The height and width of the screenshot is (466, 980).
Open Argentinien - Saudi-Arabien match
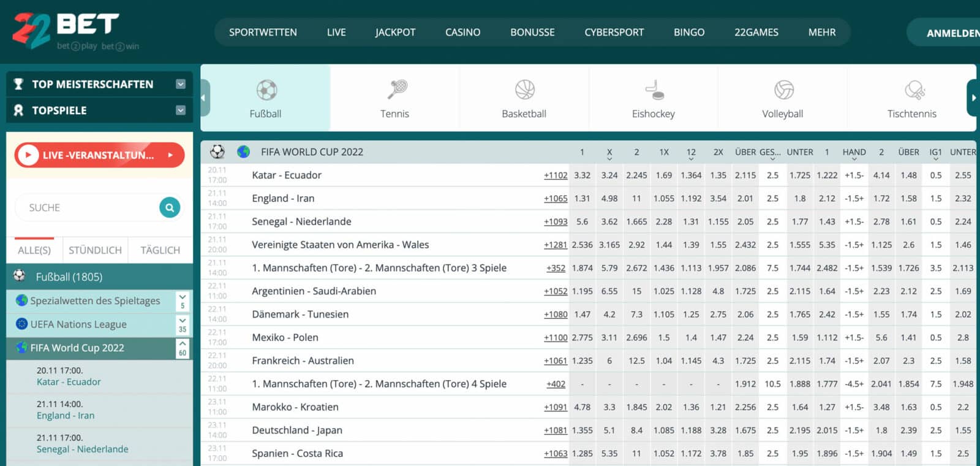pyautogui.click(x=314, y=291)
